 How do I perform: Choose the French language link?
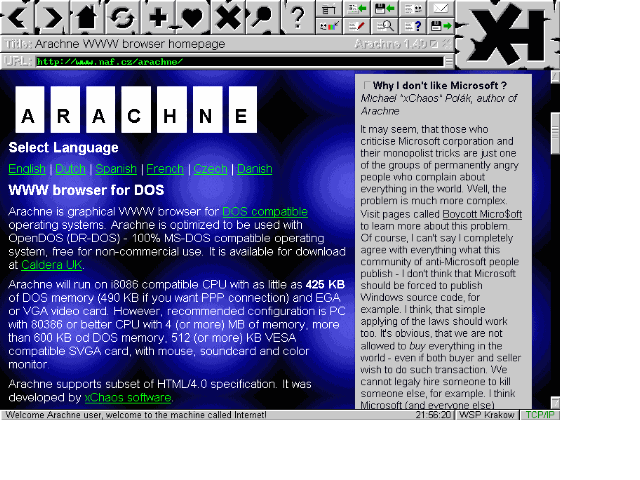[165, 169]
